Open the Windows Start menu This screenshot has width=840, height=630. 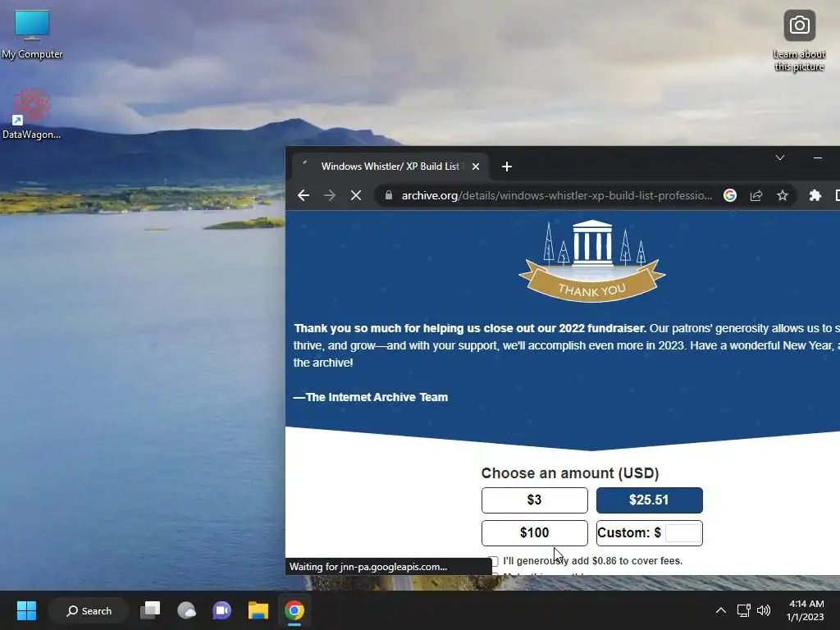(26, 610)
